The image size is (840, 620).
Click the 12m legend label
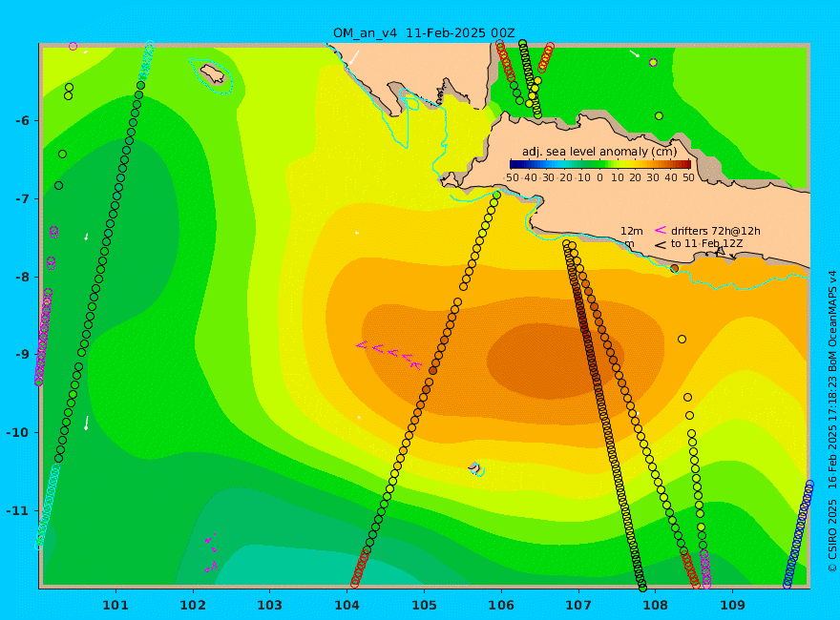coord(632,231)
